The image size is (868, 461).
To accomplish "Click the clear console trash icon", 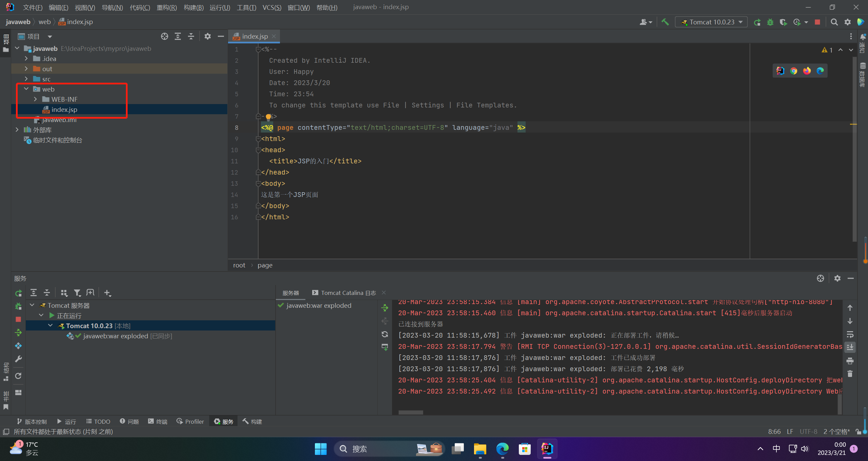I will pyautogui.click(x=850, y=374).
